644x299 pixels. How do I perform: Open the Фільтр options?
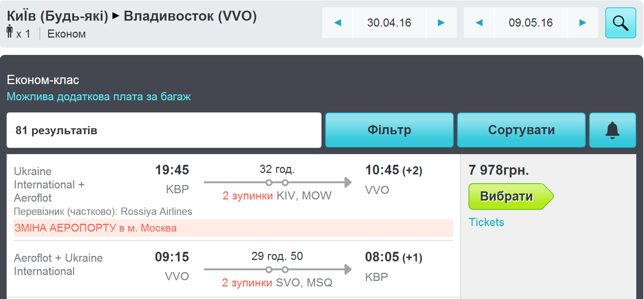(x=389, y=130)
